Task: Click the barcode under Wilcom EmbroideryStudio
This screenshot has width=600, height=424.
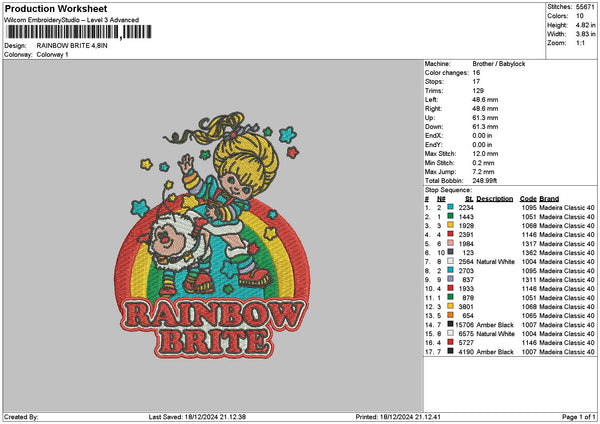Action: click(x=79, y=32)
